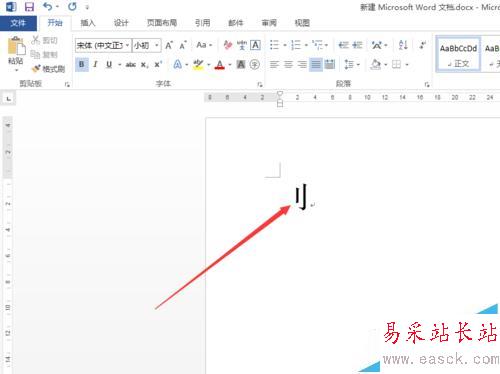The image size is (500, 374).
Task: Toggle superscript formatting
Action: click(158, 64)
